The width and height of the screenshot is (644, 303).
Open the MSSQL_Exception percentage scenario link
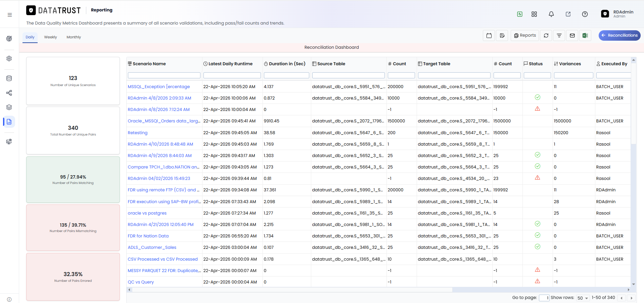159,87
